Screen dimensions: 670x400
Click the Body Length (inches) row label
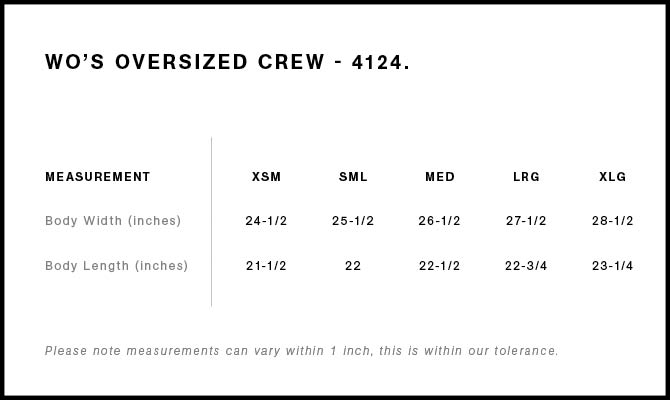click(x=116, y=266)
